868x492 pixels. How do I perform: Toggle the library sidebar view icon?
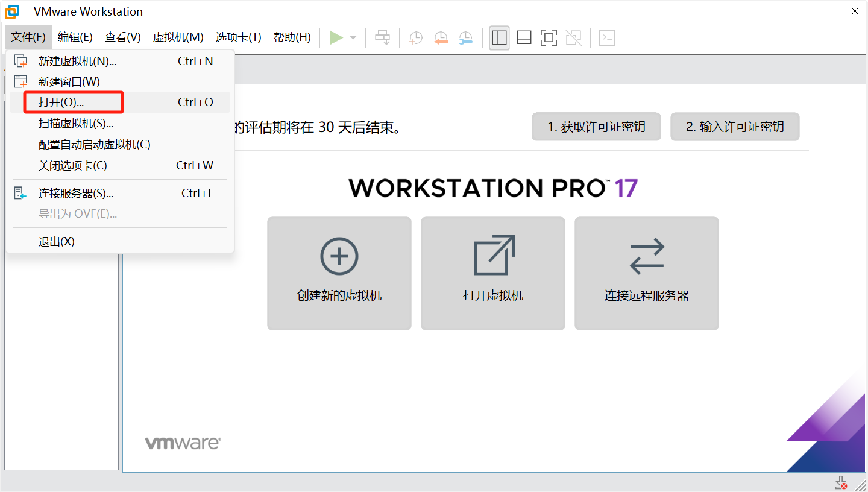click(499, 37)
